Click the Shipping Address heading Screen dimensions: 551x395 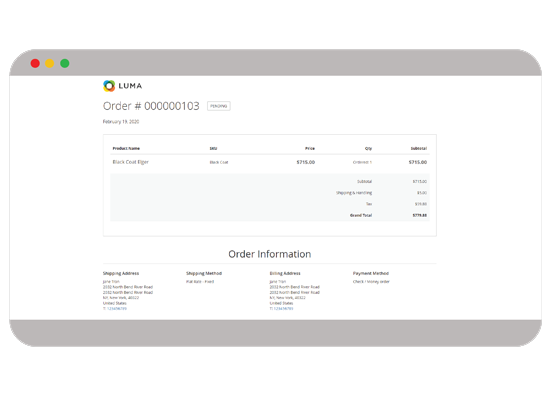pos(121,273)
